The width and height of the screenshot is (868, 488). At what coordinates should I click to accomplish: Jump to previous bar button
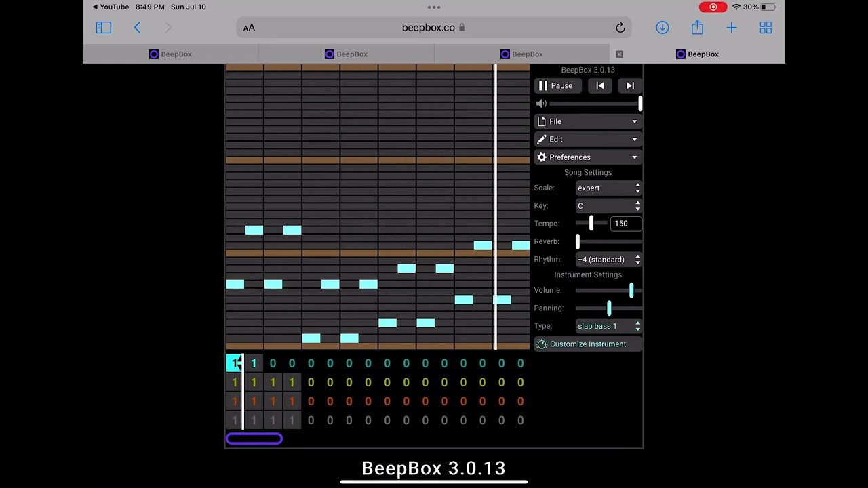(x=599, y=85)
